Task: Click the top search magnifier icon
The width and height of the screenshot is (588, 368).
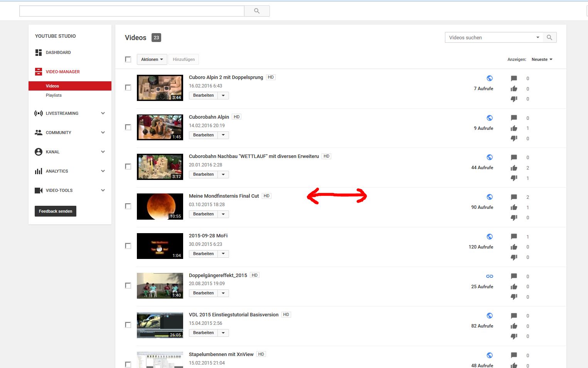Action: (x=257, y=11)
